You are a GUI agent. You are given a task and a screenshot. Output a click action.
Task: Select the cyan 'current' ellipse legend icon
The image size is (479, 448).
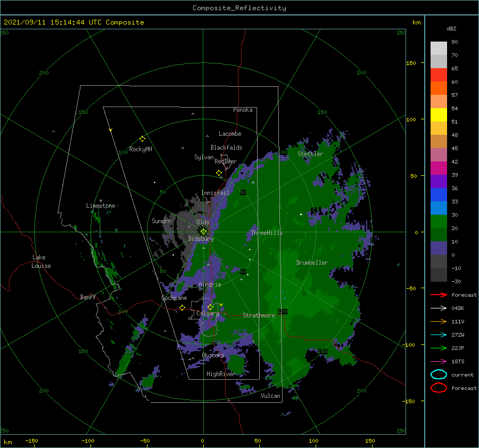(439, 374)
